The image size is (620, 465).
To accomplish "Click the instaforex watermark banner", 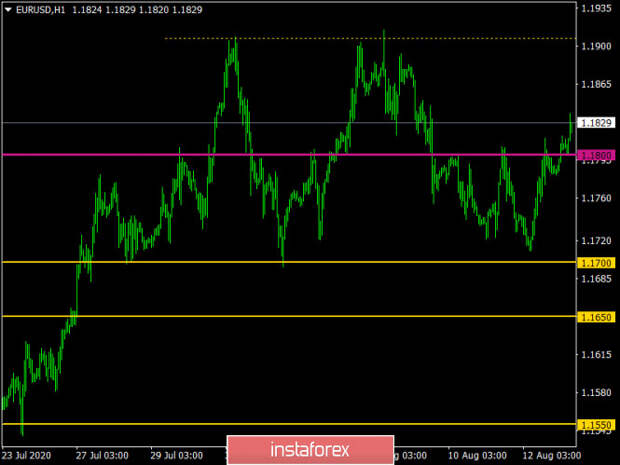I will (x=310, y=450).
